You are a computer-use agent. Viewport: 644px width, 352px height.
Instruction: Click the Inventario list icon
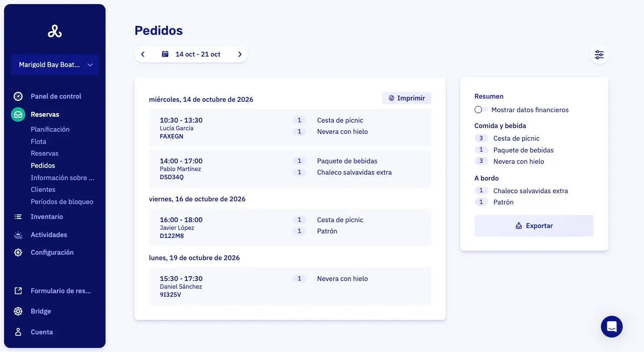[x=18, y=217]
